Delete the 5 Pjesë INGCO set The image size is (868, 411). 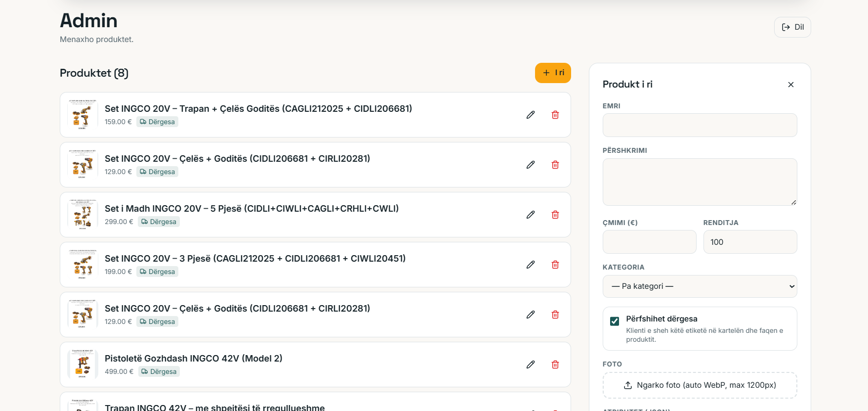coord(555,215)
